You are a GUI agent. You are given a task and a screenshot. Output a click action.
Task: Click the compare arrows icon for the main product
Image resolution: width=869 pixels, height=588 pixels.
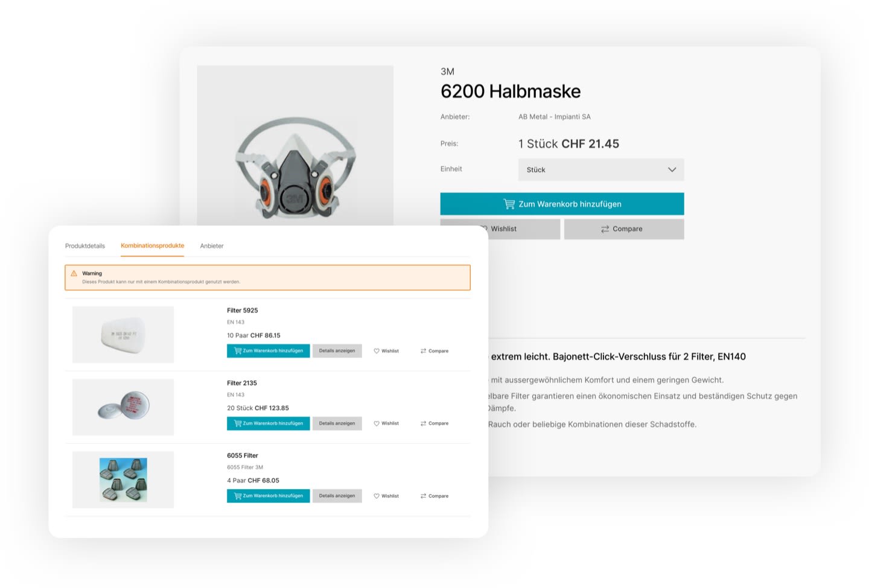605,229
